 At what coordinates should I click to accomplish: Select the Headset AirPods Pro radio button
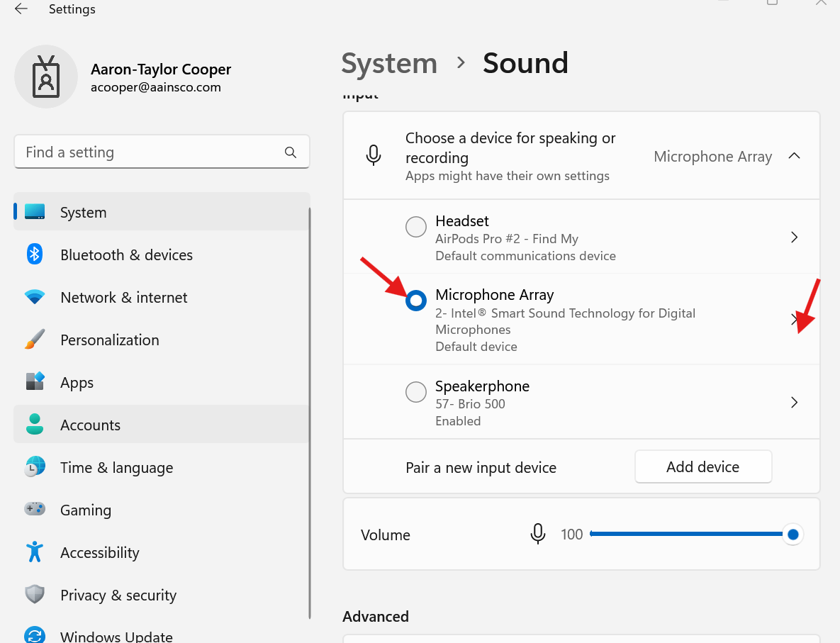(x=416, y=227)
